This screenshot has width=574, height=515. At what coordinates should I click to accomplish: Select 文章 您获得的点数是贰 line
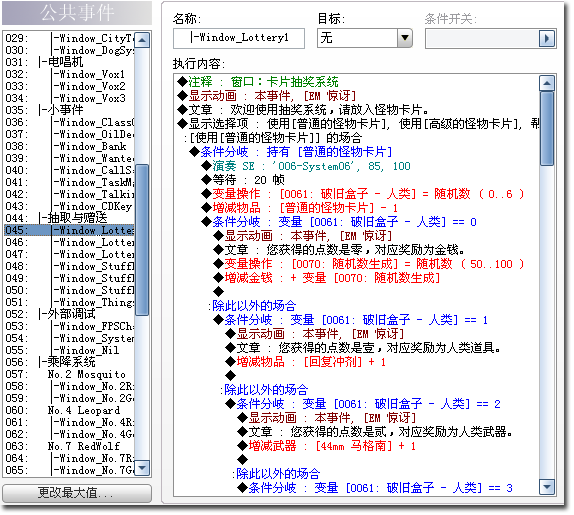(375, 432)
